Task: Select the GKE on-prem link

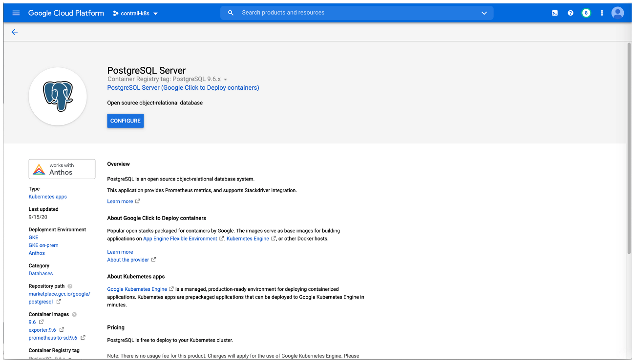Action: tap(43, 245)
